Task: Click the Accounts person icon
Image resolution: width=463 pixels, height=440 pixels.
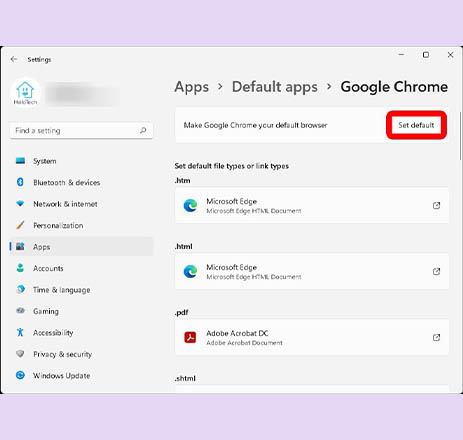Action: (20, 268)
